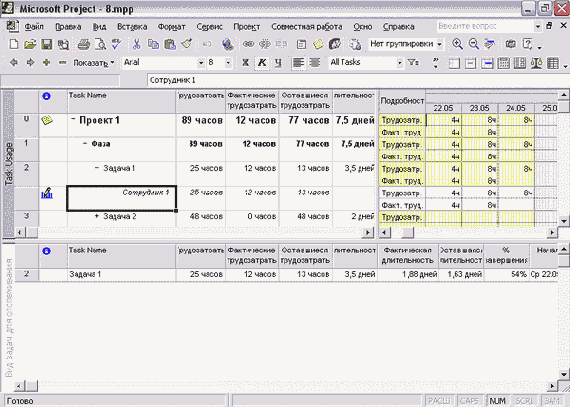Click the Task Name column header
570x407 pixels.
coord(121,102)
